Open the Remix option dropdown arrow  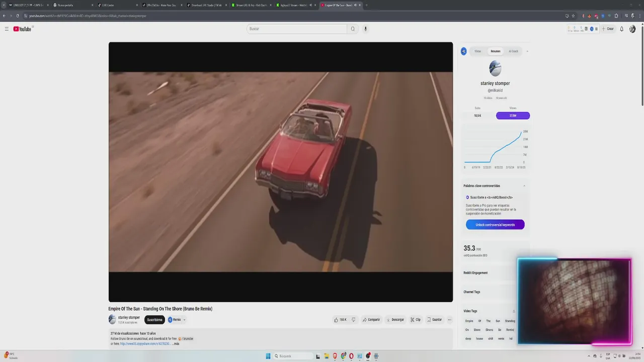tap(184, 320)
